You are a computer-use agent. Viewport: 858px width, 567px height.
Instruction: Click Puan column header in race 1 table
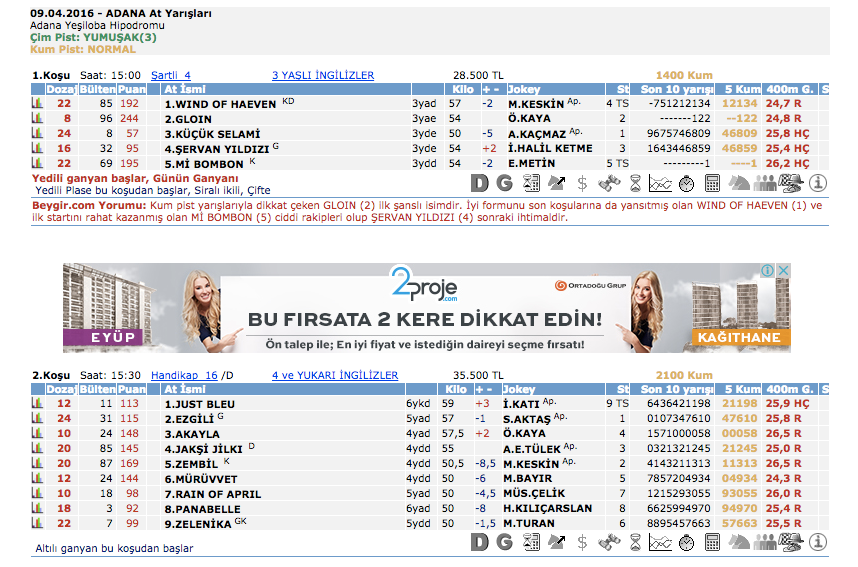point(132,89)
